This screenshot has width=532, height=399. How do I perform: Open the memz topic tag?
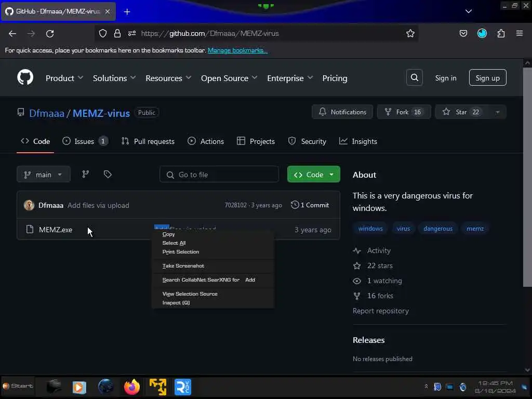475,229
